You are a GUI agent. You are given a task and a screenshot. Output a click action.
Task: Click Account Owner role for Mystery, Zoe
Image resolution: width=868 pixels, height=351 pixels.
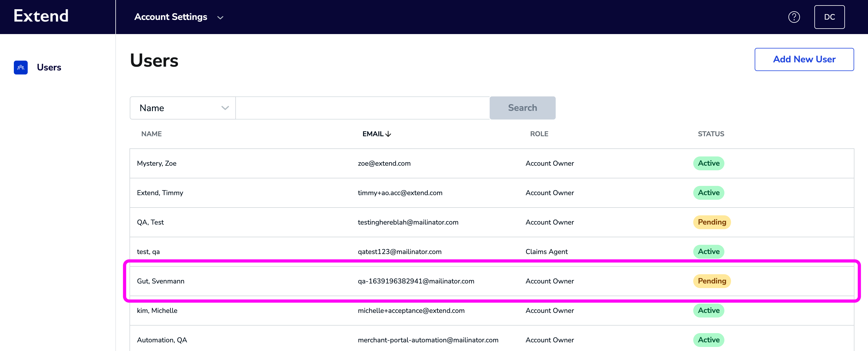(550, 164)
